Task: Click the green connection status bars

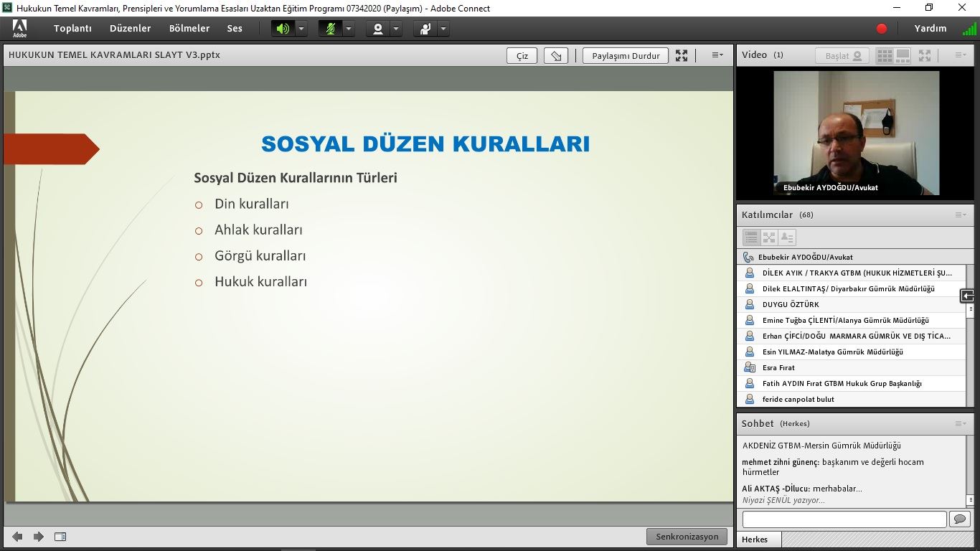Action: point(969,29)
